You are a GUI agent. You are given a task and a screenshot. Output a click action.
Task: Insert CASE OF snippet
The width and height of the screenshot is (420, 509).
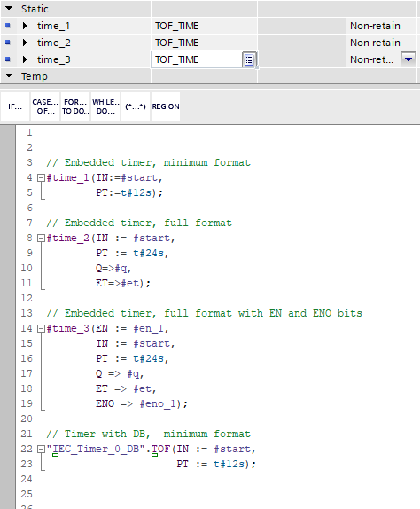45,106
